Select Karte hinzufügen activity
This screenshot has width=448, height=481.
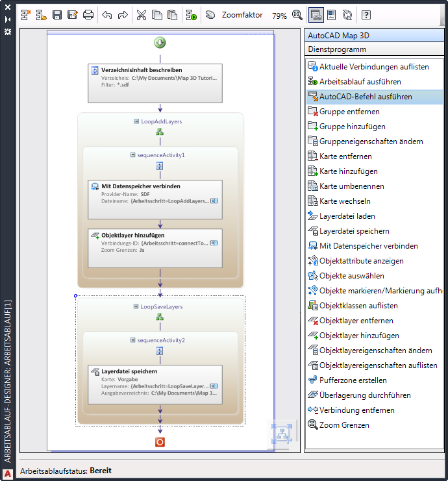pyautogui.click(x=375, y=171)
